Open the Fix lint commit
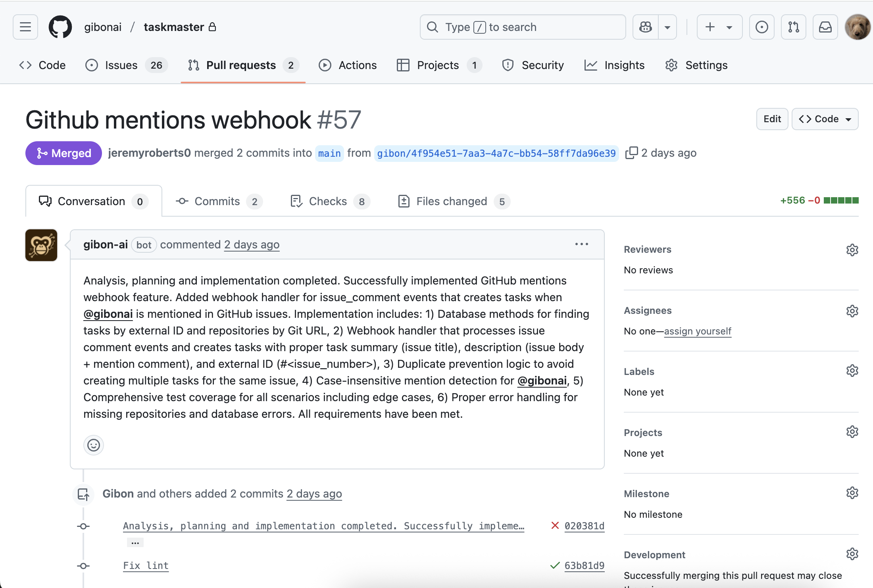 (x=146, y=565)
